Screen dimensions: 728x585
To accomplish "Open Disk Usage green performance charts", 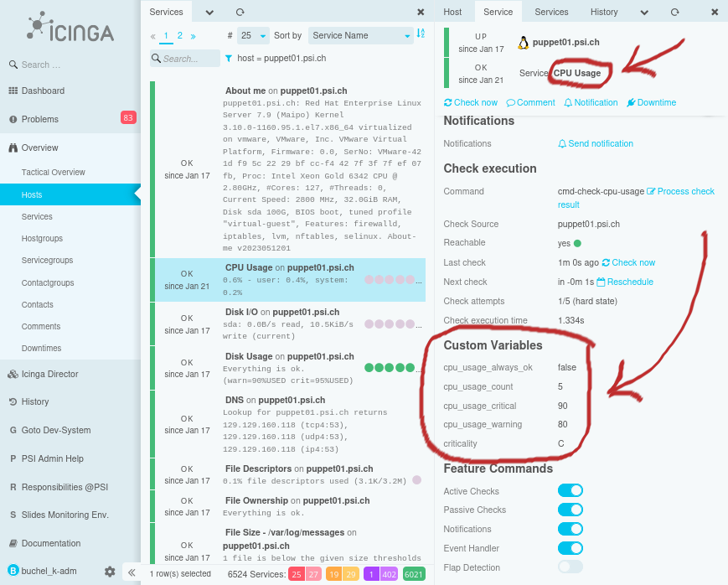I will click(393, 368).
